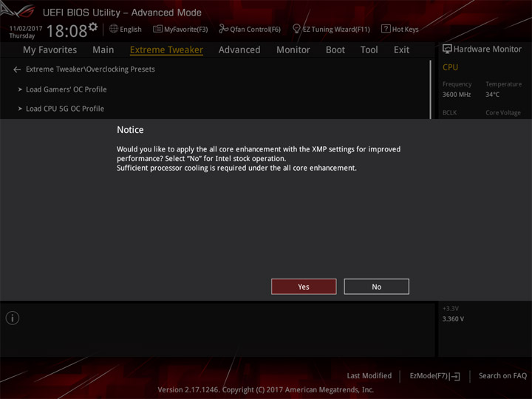Image resolution: width=532 pixels, height=399 pixels.
Task: Click the 3600 MHz frequency value
Action: (x=457, y=95)
